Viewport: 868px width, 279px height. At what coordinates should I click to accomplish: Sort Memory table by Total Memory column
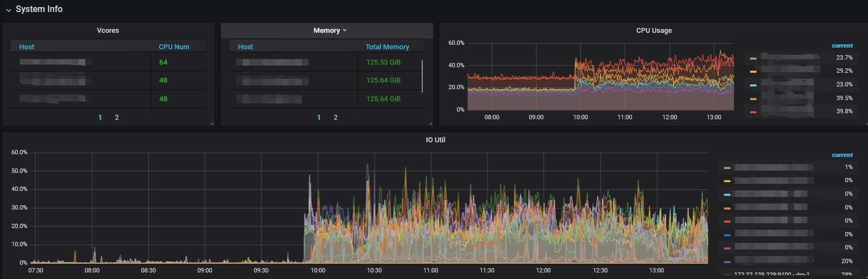coord(387,47)
